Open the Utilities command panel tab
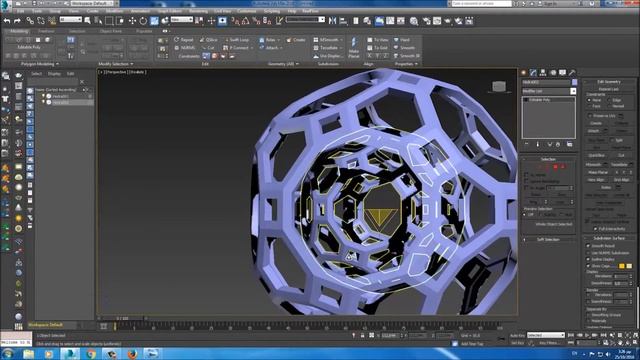Image resolution: width=640 pixels, height=360 pixels. (x=572, y=72)
